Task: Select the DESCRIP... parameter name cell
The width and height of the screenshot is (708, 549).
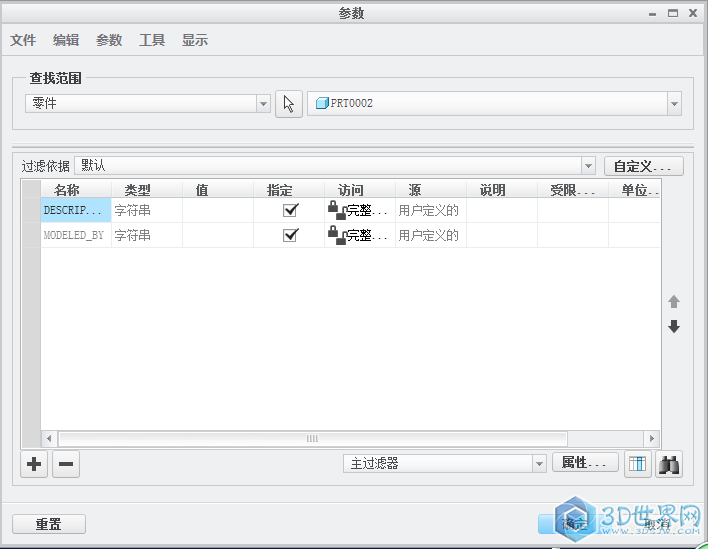Action: tap(76, 210)
